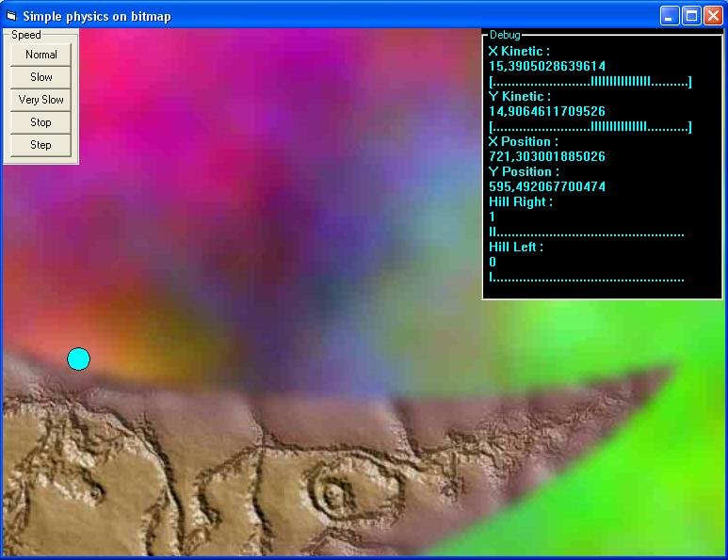Click the application icon in title bar
728x560 pixels.
click(x=11, y=15)
